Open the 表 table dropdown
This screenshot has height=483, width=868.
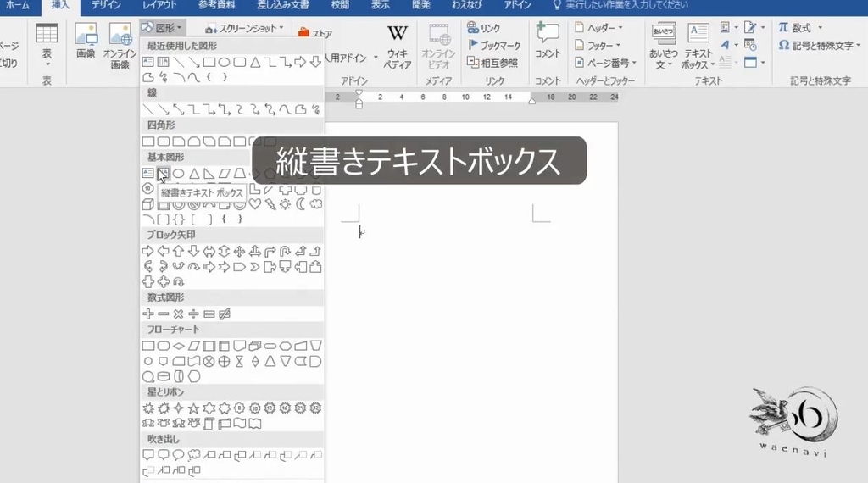point(47,47)
